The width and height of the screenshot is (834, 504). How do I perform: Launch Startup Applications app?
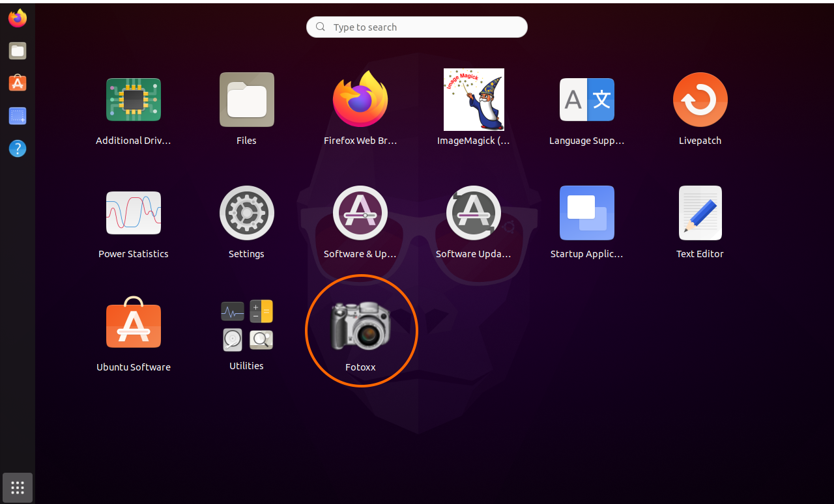coord(587,213)
